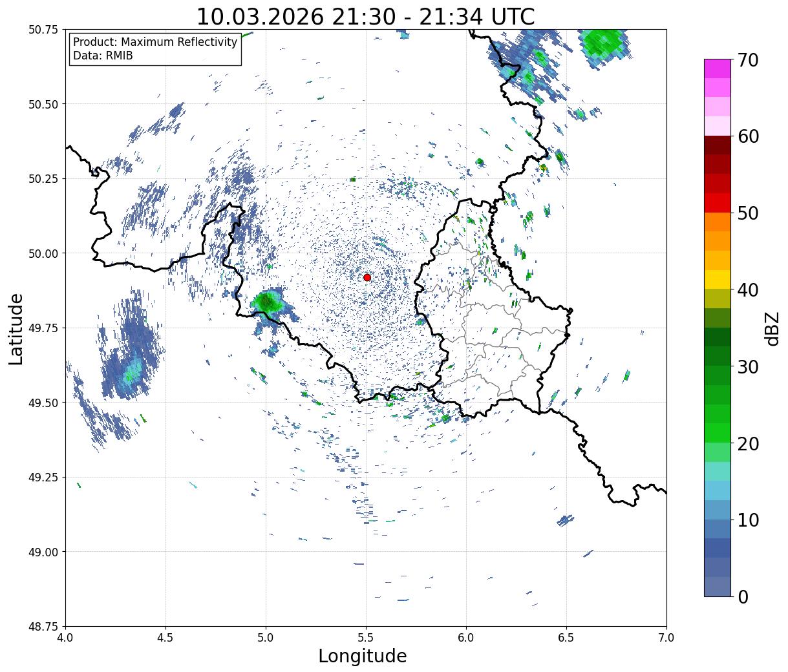The width and height of the screenshot is (788, 672).
Task: Click the 'Data: RMIB' legend line
Action: tap(103, 56)
